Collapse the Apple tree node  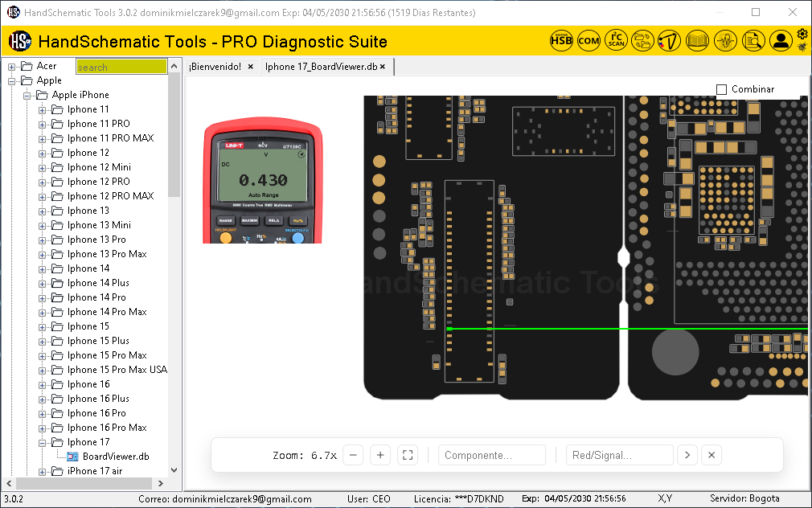point(11,81)
